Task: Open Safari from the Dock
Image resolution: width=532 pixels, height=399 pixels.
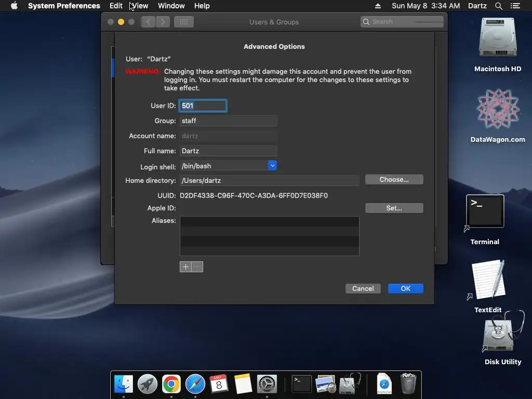Action: point(195,384)
